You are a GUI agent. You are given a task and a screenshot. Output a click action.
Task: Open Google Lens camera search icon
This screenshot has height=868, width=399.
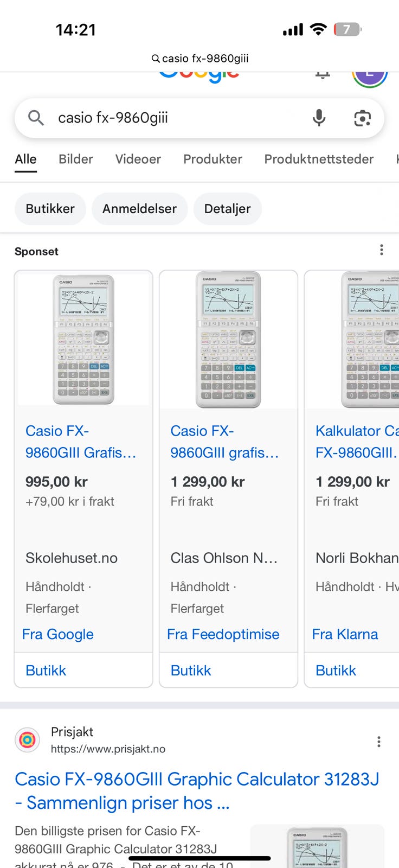pos(362,118)
